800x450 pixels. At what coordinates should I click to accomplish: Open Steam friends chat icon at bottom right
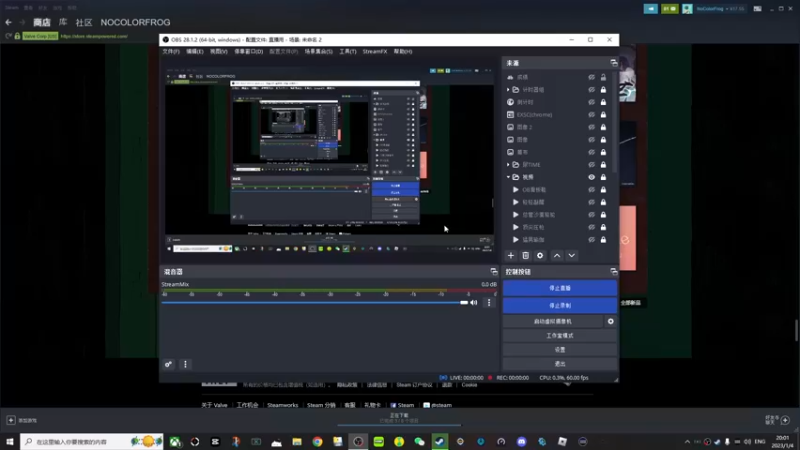tap(785, 420)
